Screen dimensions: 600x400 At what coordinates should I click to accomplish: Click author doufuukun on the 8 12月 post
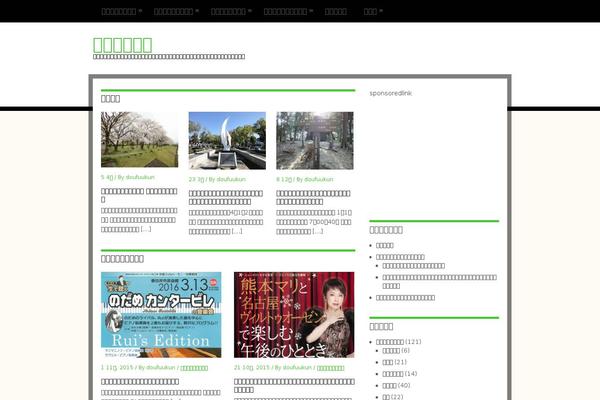click(x=319, y=179)
